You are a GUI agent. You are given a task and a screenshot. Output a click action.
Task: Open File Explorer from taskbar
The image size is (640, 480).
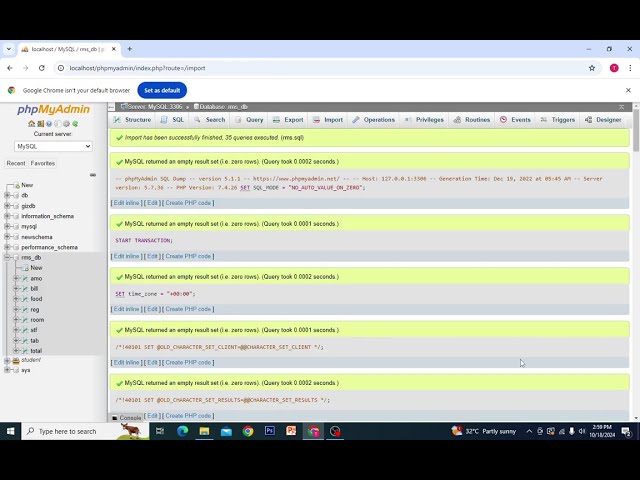(x=204, y=431)
